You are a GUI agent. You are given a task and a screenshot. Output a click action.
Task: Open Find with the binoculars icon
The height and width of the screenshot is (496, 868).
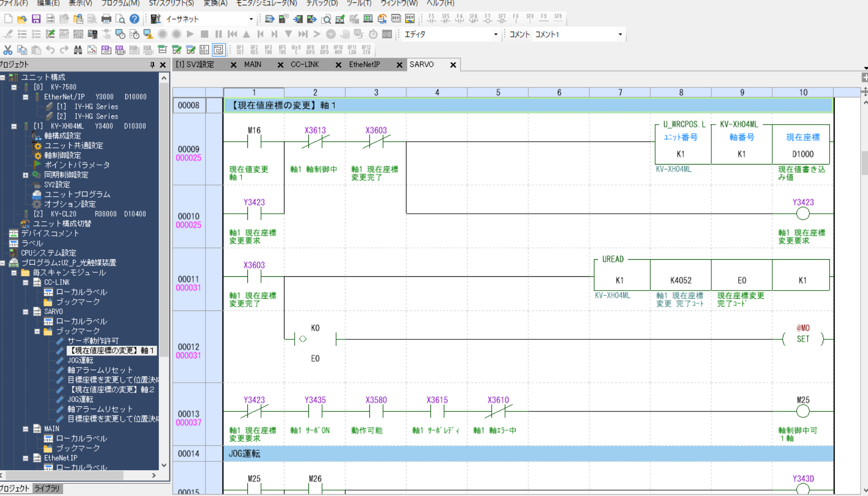coord(78,50)
